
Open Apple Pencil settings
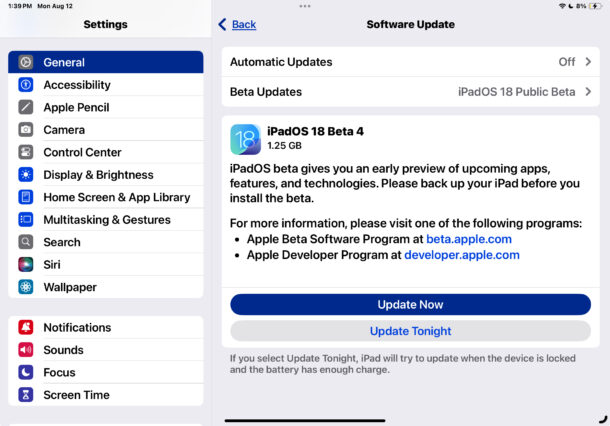[x=106, y=107]
